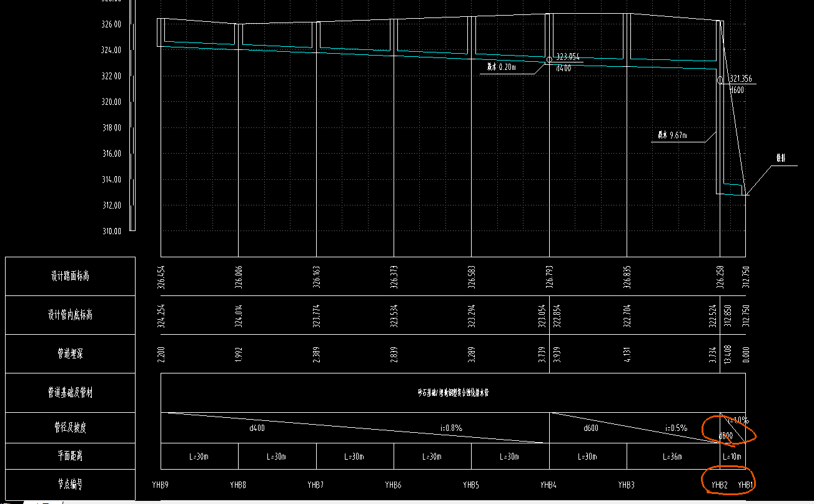The image size is (814, 504).
Task: Click the i=0.5% slope text
Action: (676, 428)
